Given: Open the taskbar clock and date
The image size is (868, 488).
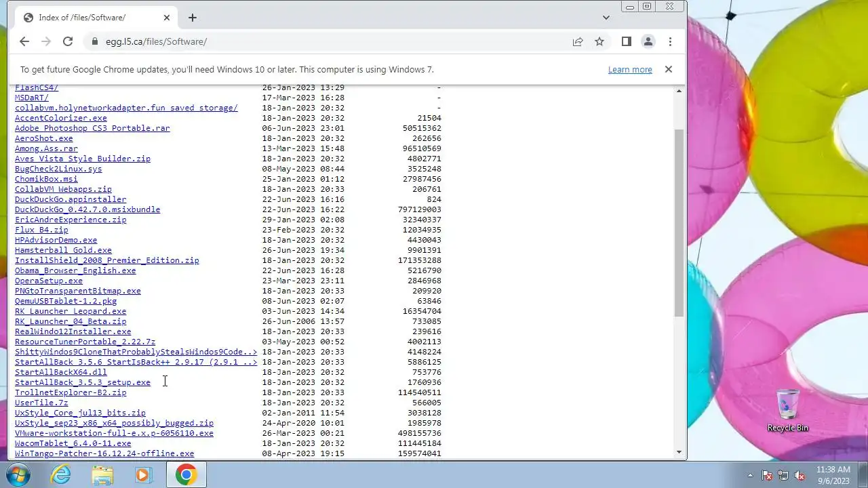Looking at the screenshot, I should [833, 474].
